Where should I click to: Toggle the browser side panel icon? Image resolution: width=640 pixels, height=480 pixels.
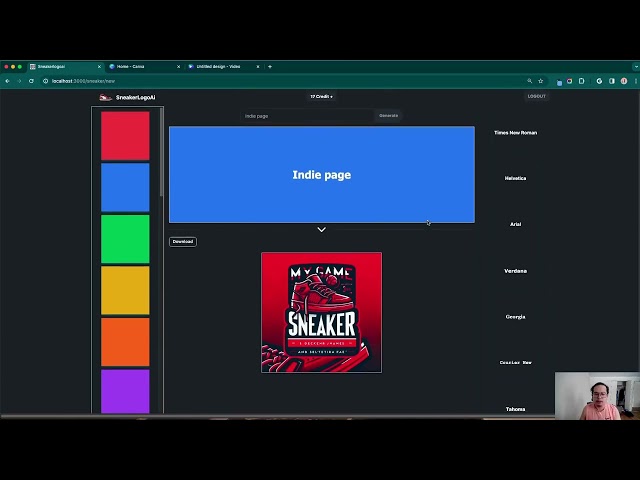coord(612,81)
